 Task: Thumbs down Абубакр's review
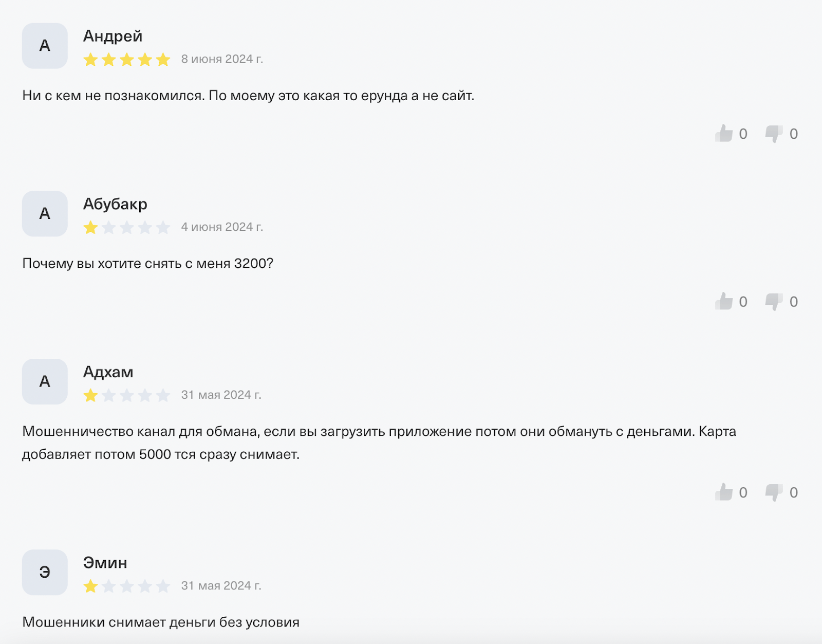click(x=774, y=302)
